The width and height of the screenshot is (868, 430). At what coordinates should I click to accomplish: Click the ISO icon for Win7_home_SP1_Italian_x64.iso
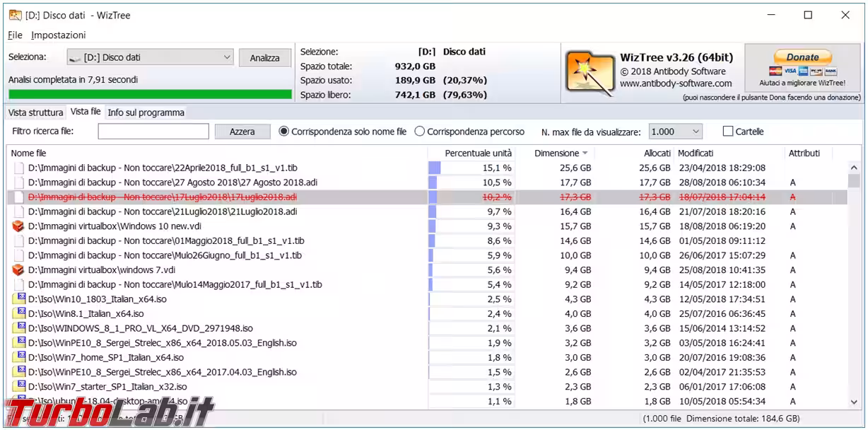point(19,357)
